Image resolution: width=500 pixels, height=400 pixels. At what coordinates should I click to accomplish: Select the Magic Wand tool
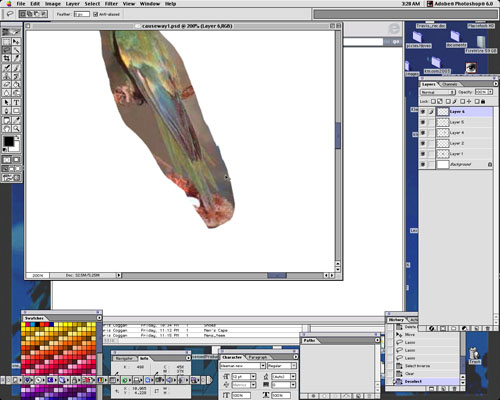click(x=16, y=50)
